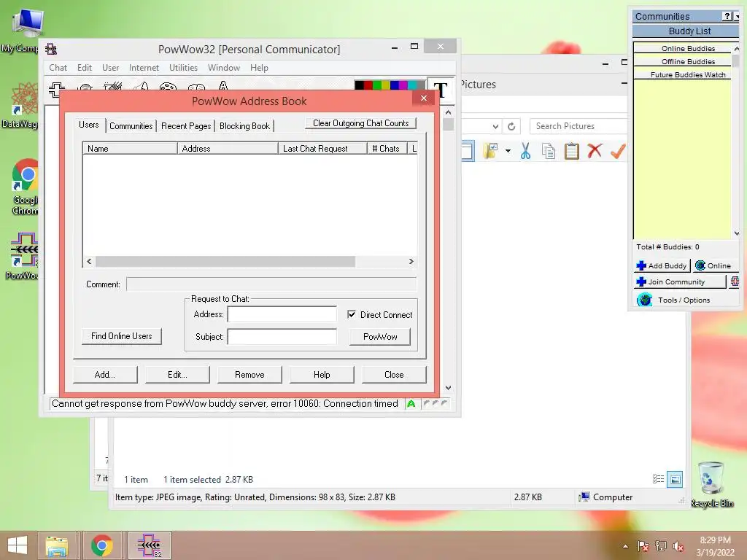Viewport: 747px width, 560px height.
Task: Click the Remove button
Action: click(x=249, y=375)
